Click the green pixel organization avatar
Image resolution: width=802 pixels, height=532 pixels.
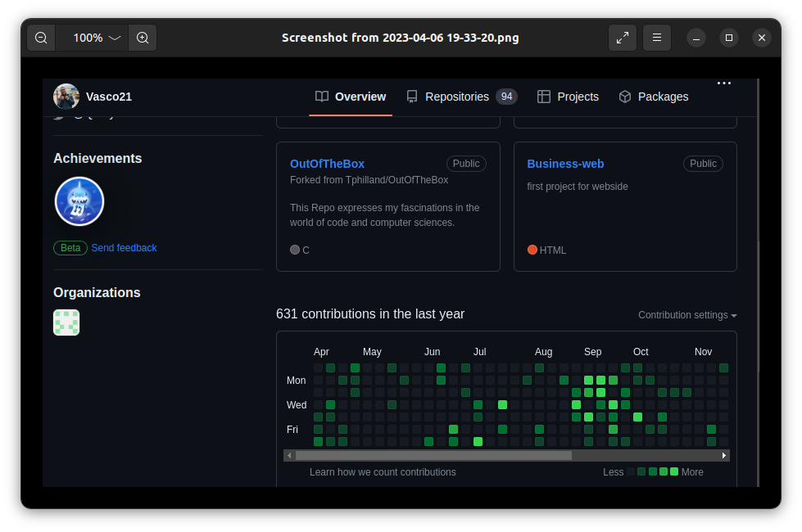pos(66,322)
